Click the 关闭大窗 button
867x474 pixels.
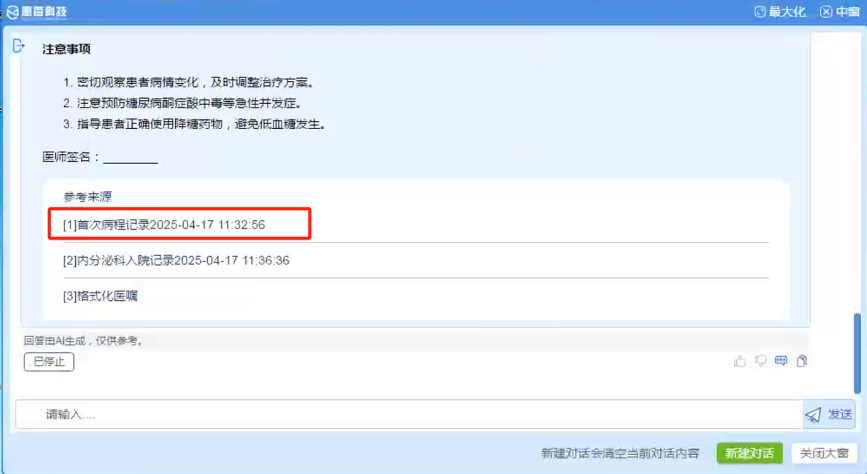click(824, 453)
